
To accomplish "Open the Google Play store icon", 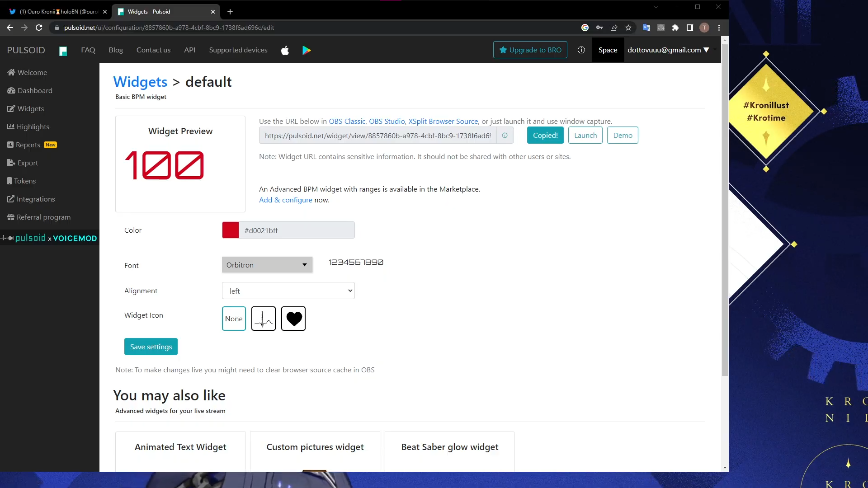I will pyautogui.click(x=307, y=50).
